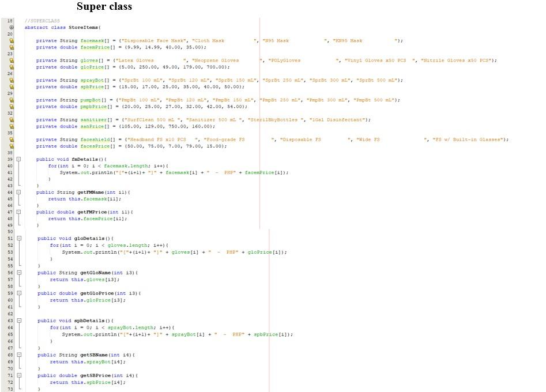Click the hint bulb beside the facemask[] declaration
Screen dimensions: 546x392
(12, 41)
